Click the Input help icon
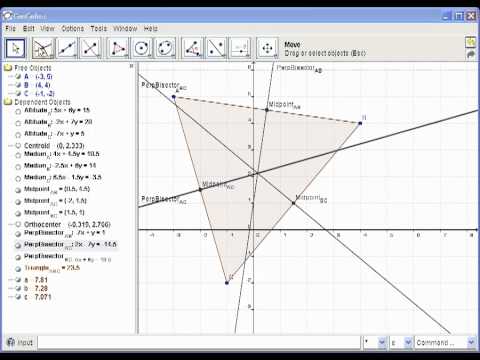 click(x=11, y=342)
